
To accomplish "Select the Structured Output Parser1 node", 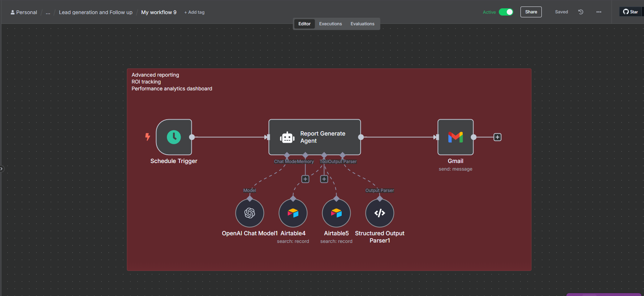I will (380, 213).
